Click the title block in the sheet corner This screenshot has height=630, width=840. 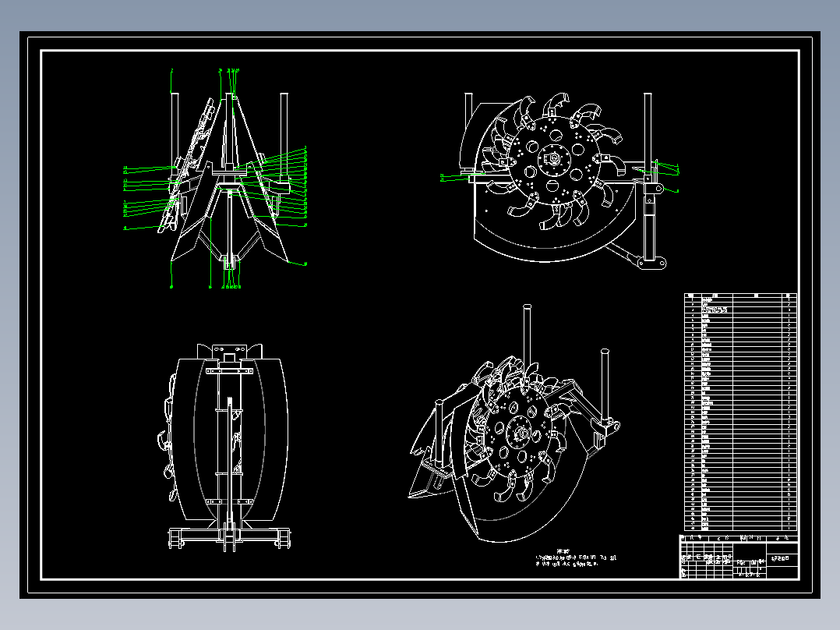(x=739, y=557)
